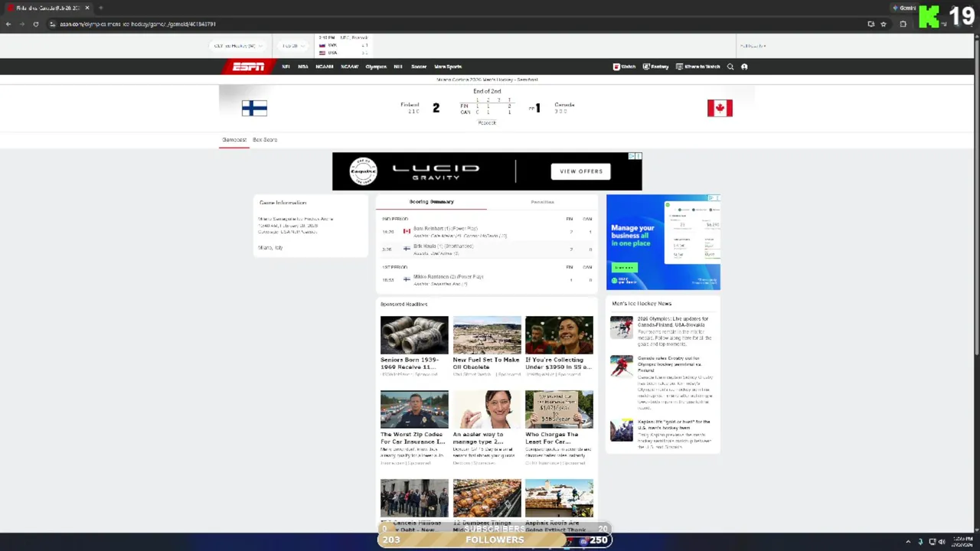Viewport: 980px width, 551px height.
Task: Click Sam Reinhart goal entry
Action: pos(487,232)
